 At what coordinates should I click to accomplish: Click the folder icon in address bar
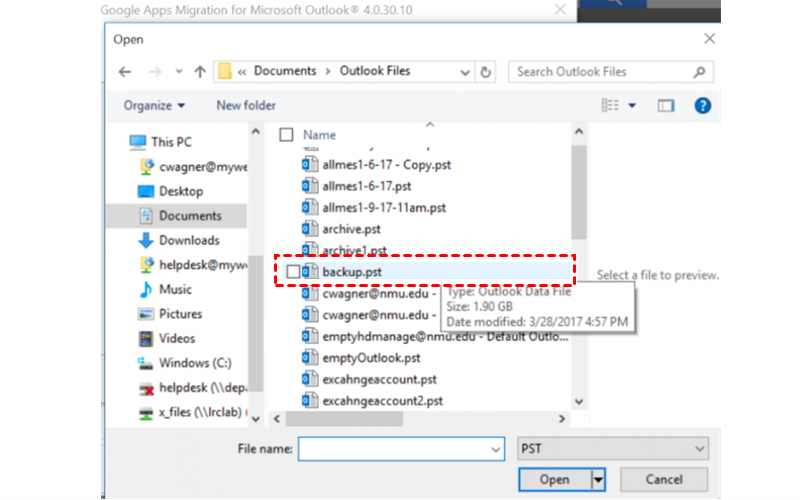point(225,71)
